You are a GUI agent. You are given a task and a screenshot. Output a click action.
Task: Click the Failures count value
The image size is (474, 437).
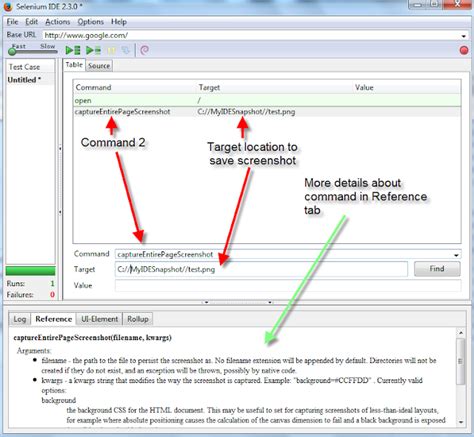point(52,295)
